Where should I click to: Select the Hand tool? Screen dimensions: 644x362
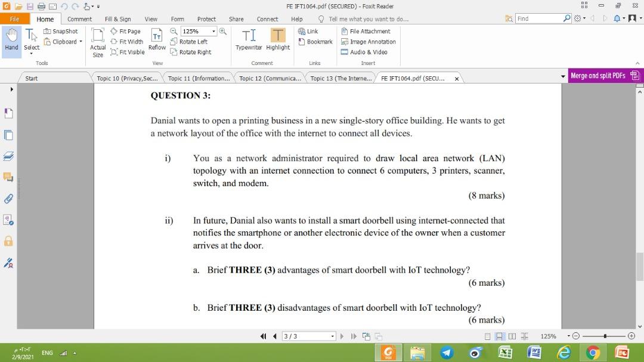(x=11, y=41)
